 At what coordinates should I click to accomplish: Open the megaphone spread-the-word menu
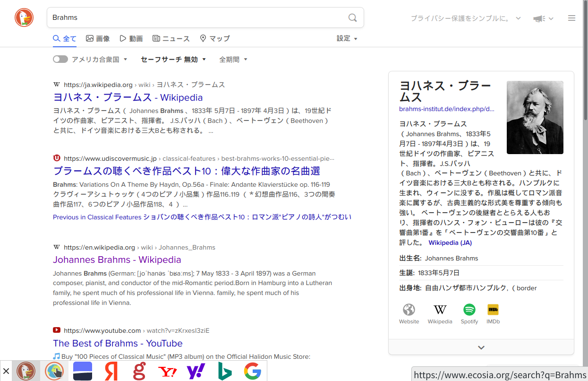click(543, 18)
